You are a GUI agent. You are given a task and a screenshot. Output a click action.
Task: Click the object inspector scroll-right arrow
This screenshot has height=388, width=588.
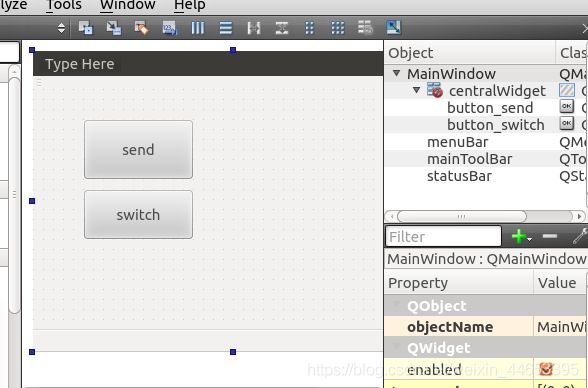click(579, 216)
